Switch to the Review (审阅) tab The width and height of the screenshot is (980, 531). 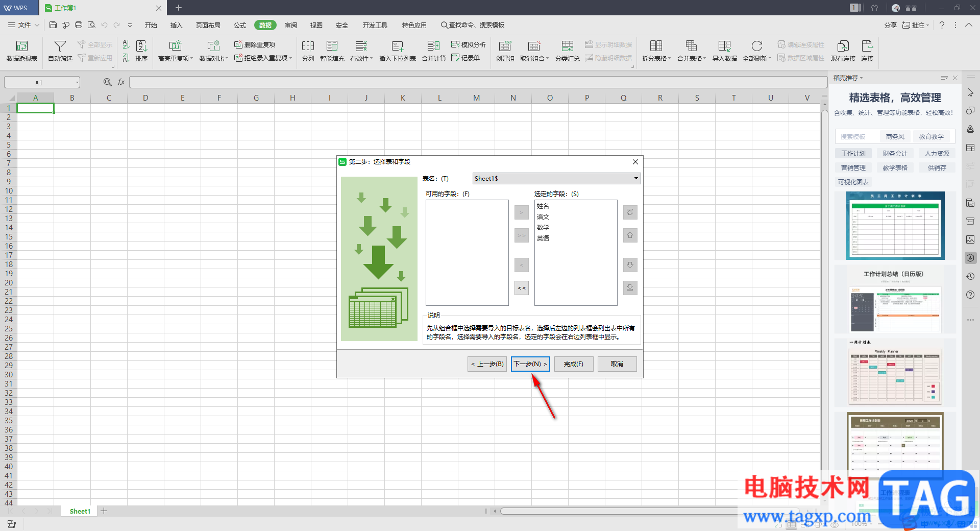point(291,25)
